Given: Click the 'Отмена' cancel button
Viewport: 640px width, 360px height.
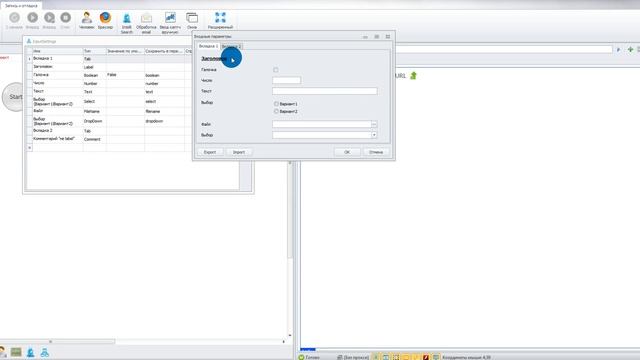Looking at the screenshot, I should [x=376, y=152].
